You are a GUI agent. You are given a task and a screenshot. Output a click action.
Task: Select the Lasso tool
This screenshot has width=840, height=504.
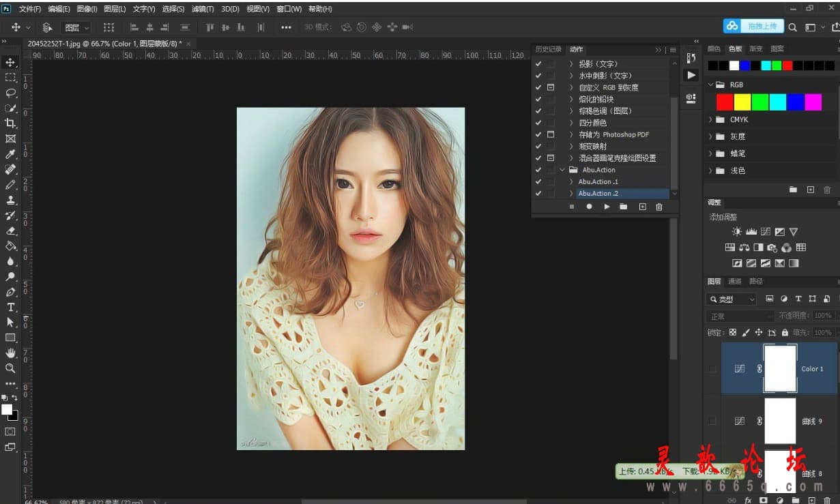click(10, 93)
